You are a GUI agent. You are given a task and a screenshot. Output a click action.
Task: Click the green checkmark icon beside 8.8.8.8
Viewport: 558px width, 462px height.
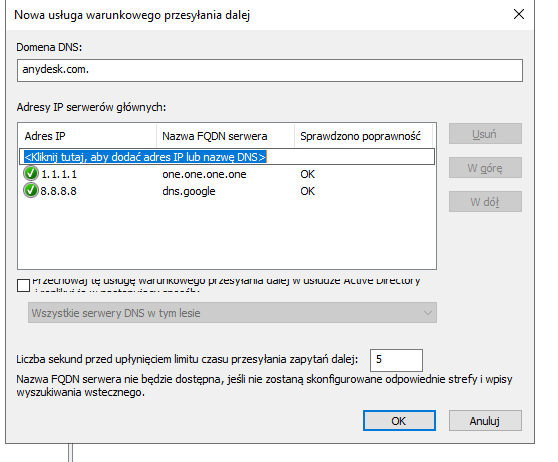(31, 190)
